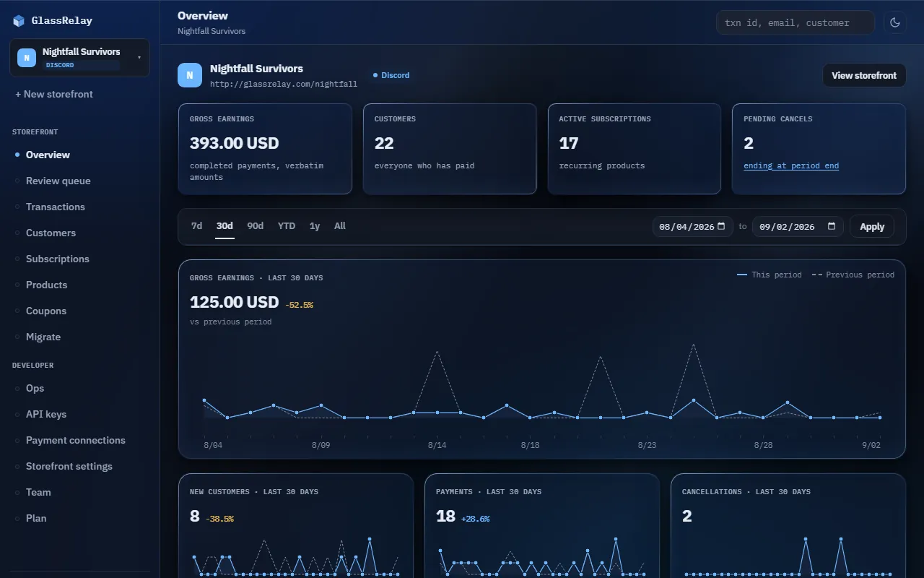The image size is (924, 578).
Task: Click the View storefront button
Action: click(864, 75)
